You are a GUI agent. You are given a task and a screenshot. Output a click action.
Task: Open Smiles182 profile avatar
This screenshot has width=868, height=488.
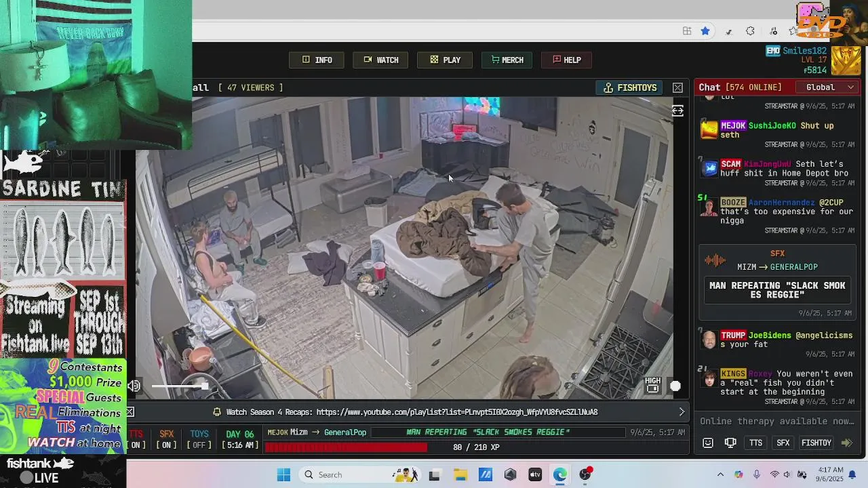click(846, 60)
